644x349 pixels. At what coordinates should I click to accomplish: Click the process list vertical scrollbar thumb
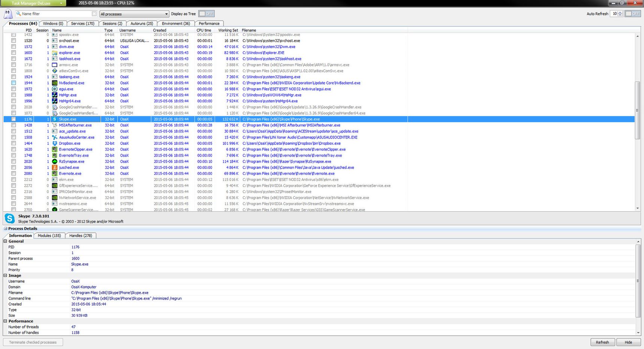tap(637, 110)
